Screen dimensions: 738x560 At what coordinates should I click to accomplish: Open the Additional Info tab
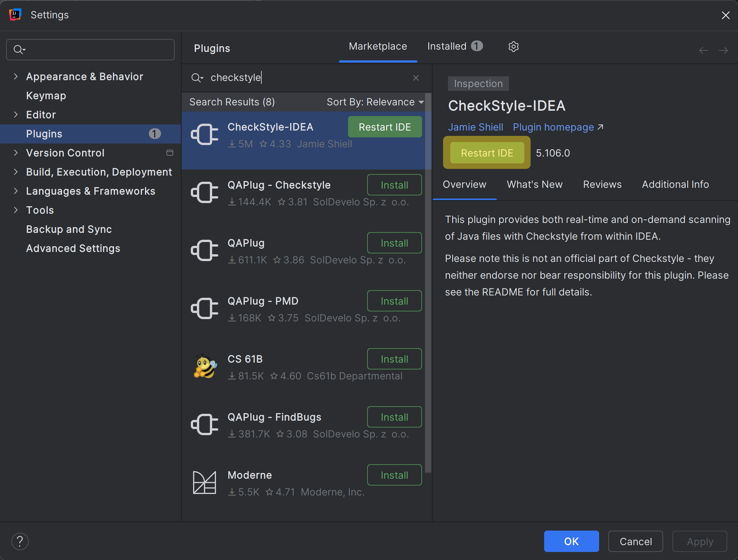coord(675,184)
